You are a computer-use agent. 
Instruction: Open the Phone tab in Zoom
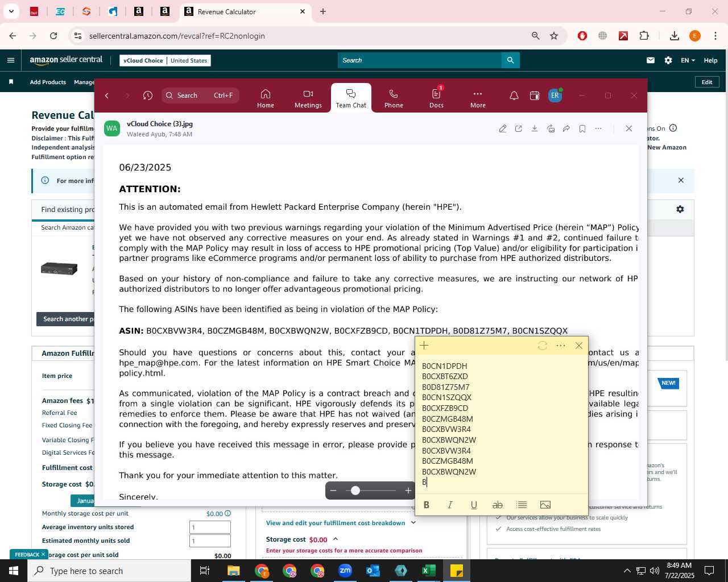tap(394, 98)
